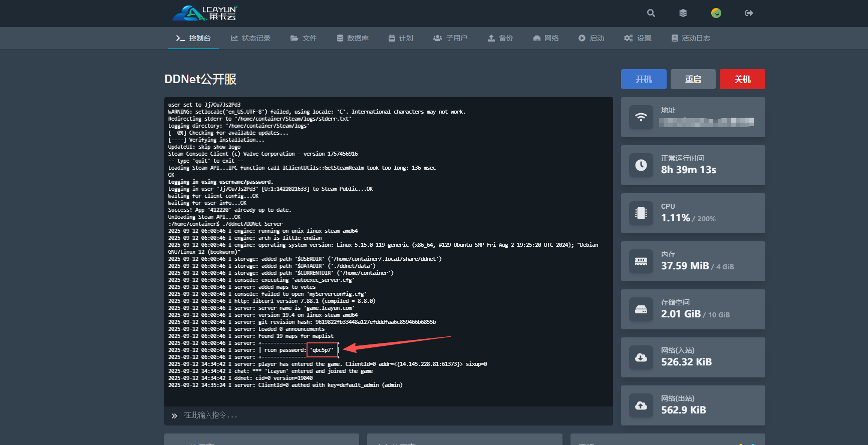
Task: Click log line "chat: *** 'Lcayun' entered"
Action: (x=270, y=371)
